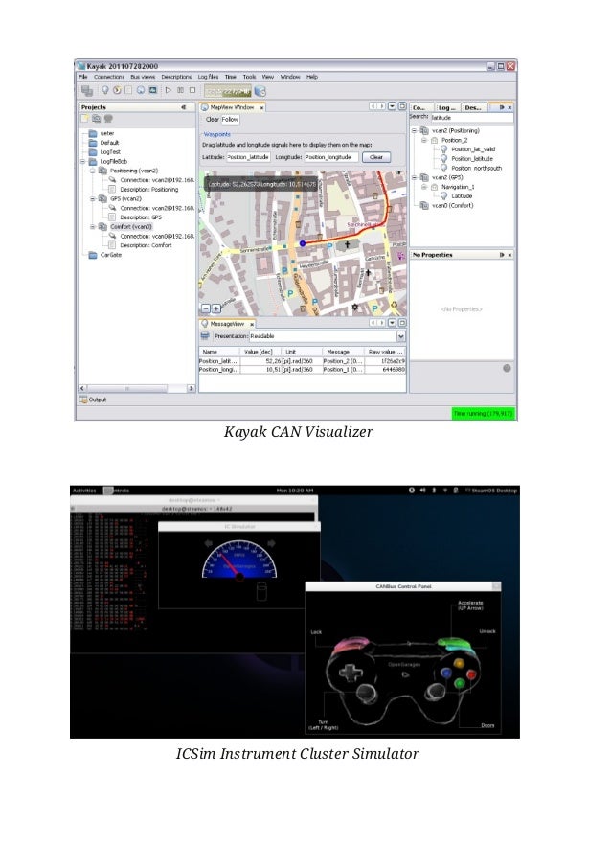Click the left turn arrow in IC Simulator
Image resolution: width=611 pixels, height=868 pixels.
(x=208, y=543)
